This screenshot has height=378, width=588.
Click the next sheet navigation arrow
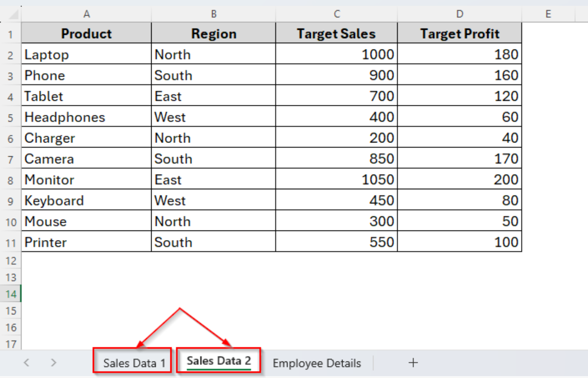point(53,362)
